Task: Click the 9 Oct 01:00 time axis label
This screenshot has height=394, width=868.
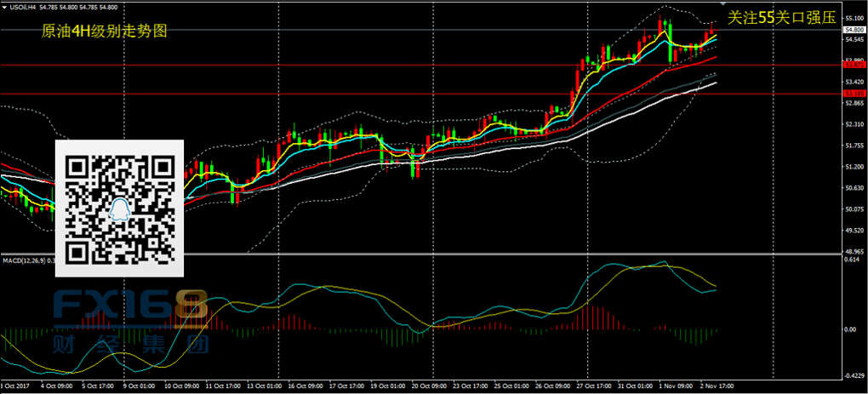Action: 137,385
